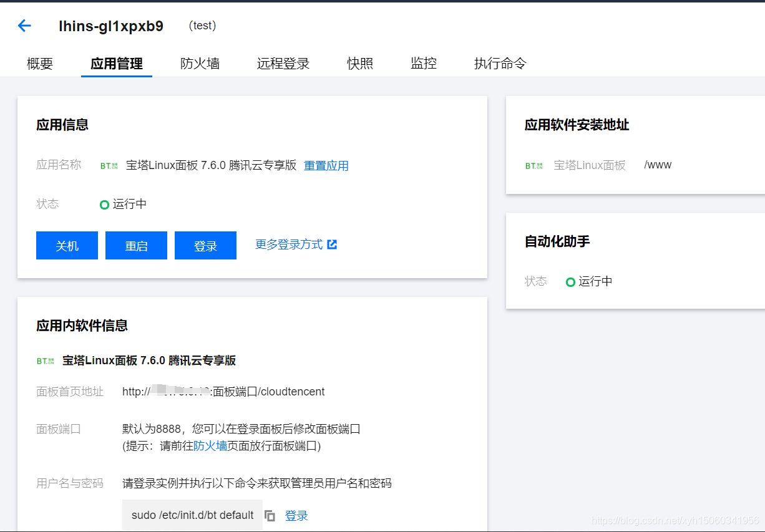
Task: Copy the sudo bt default command
Action: 270,516
